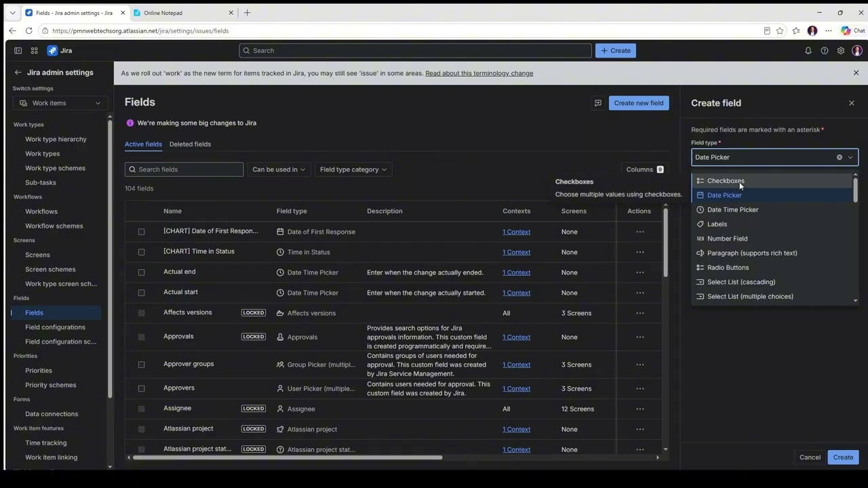Open Field configurations in the sidebar

(x=55, y=327)
